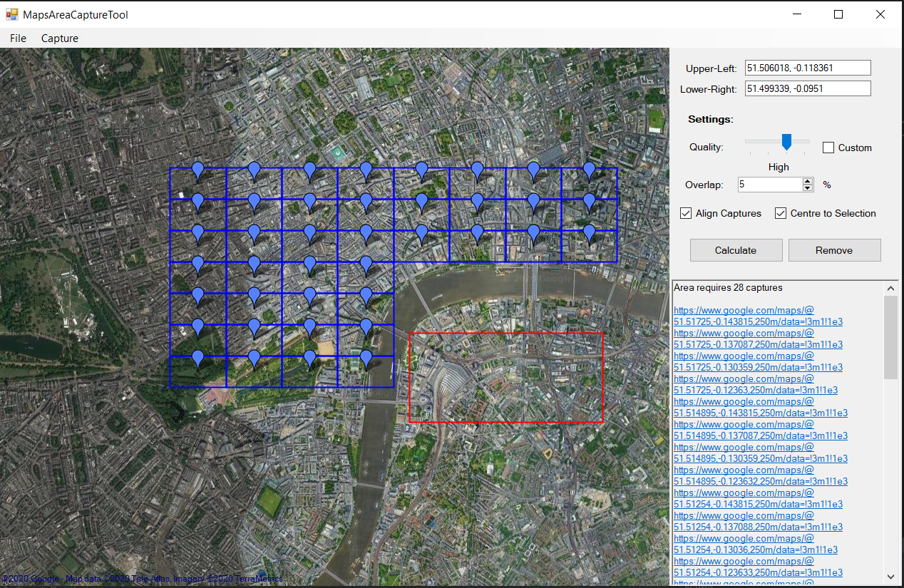
Task: Increase Overlap with the up spinner arrow
Action: (808, 181)
